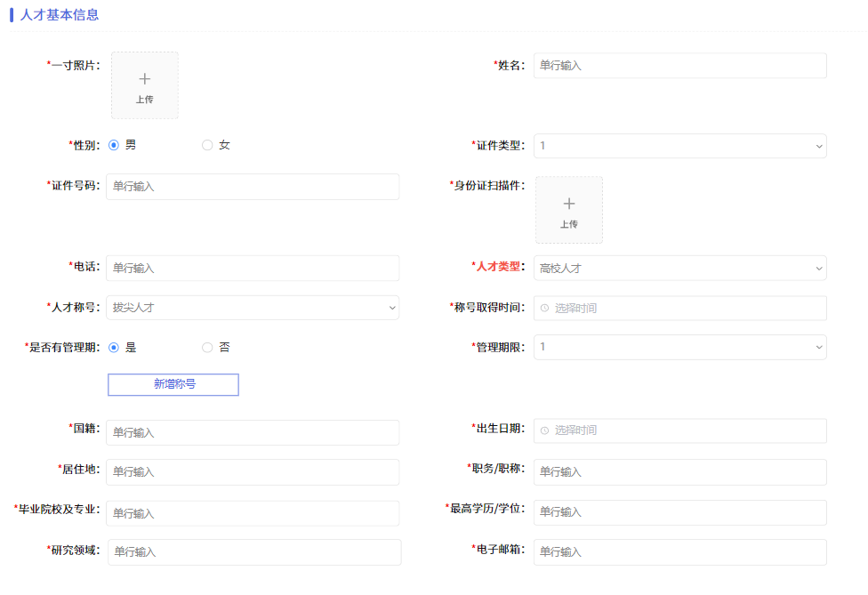The width and height of the screenshot is (868, 595).
Task: Click the clock icon in 出生日期 field
Action: tap(544, 430)
